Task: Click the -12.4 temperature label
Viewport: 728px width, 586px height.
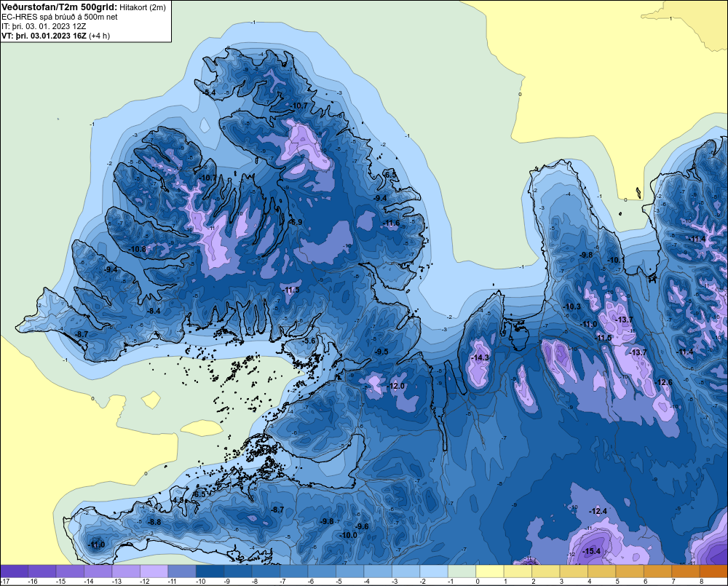Action: [x=598, y=511]
